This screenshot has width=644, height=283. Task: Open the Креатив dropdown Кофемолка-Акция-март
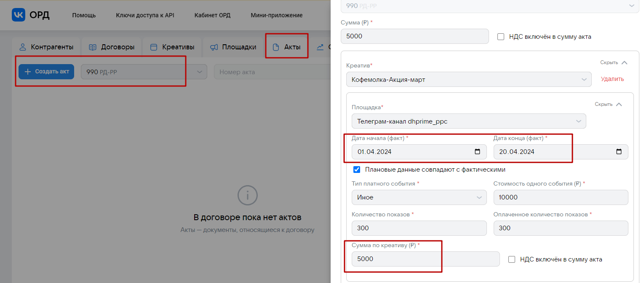[468, 79]
